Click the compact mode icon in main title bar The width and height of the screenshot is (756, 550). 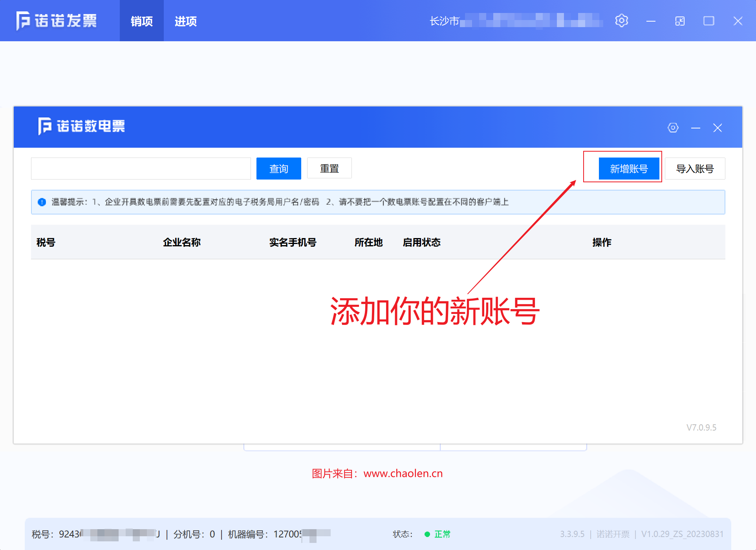pyautogui.click(x=680, y=21)
